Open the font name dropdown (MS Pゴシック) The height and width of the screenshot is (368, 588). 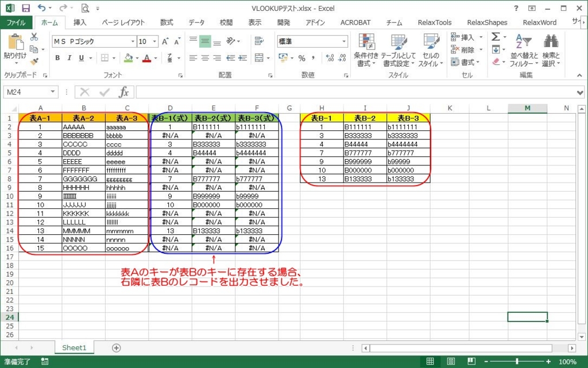(133, 41)
